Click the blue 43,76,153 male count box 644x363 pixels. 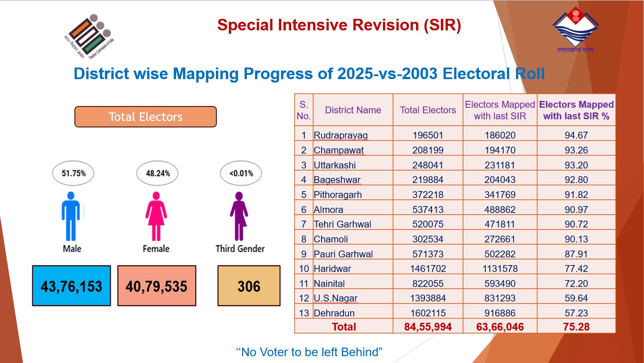71,286
